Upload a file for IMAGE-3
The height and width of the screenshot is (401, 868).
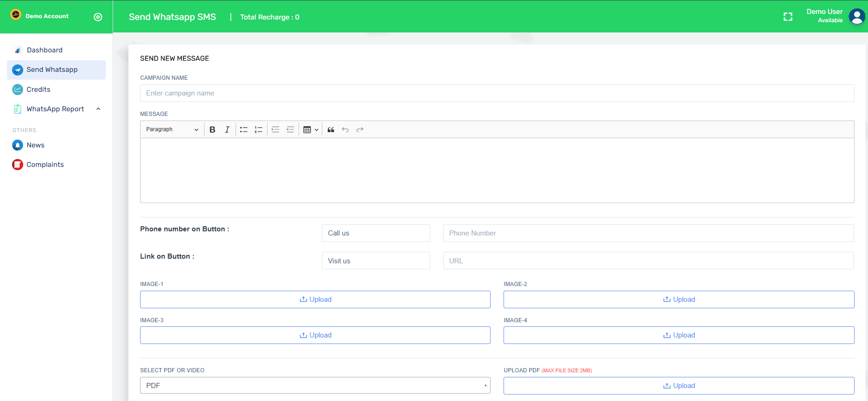(315, 335)
